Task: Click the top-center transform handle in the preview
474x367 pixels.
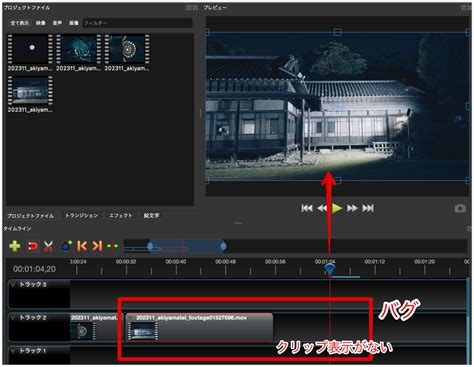Action: [337, 32]
